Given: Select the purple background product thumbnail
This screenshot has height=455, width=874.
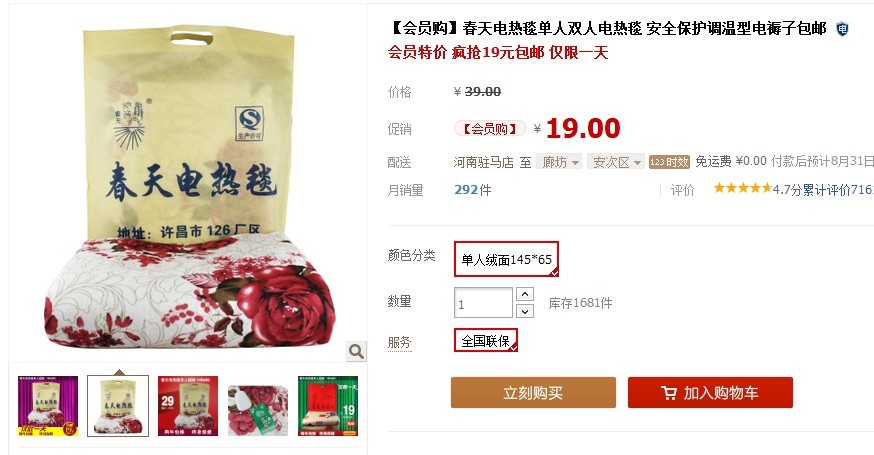Looking at the screenshot, I should pyautogui.click(x=48, y=406).
